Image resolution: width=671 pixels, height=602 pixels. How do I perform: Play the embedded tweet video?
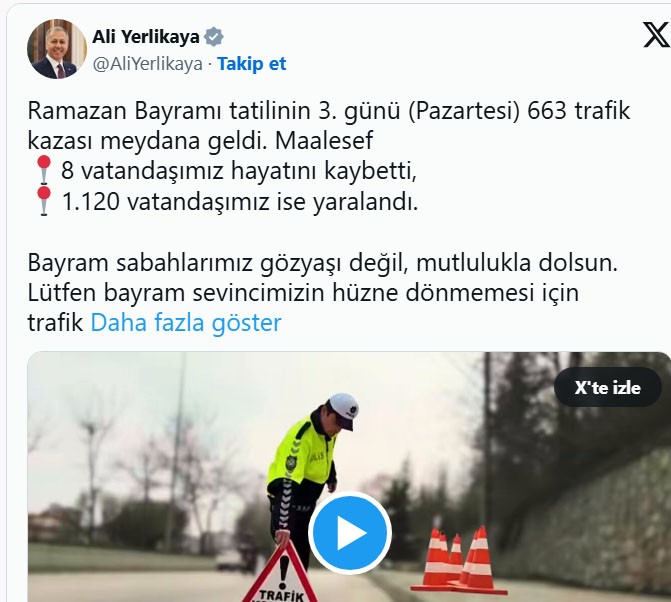(x=350, y=533)
